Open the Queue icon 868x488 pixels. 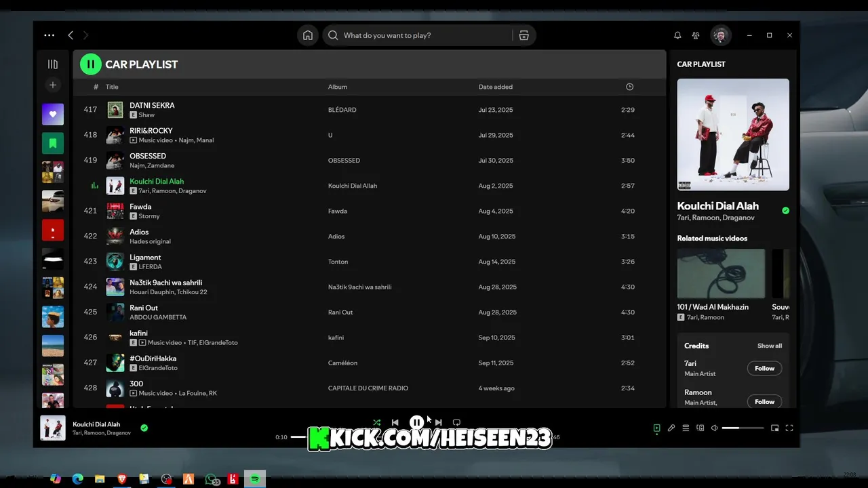pyautogui.click(x=686, y=428)
